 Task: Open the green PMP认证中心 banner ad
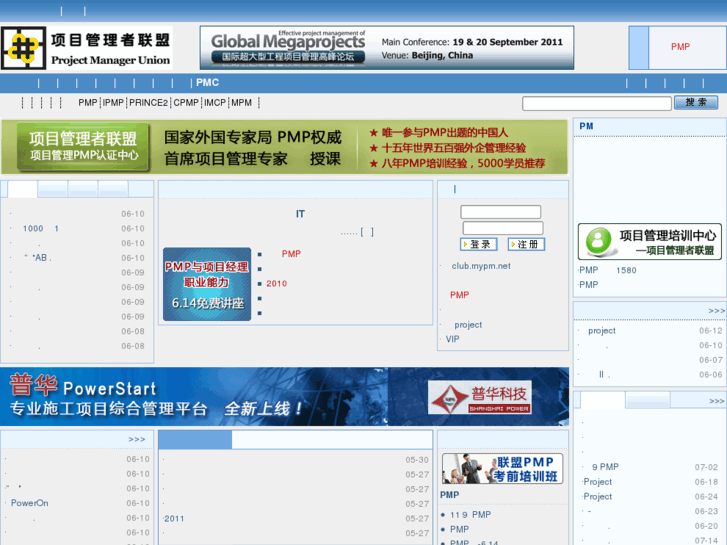tap(284, 147)
